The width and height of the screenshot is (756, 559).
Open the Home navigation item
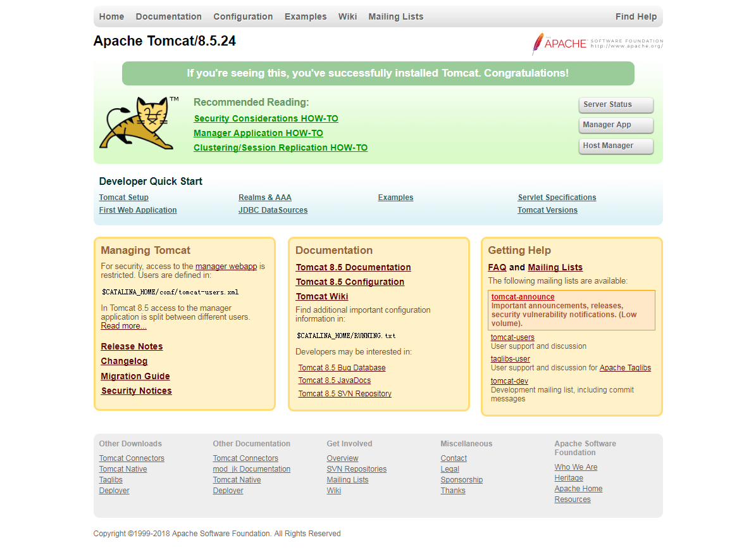coord(111,16)
